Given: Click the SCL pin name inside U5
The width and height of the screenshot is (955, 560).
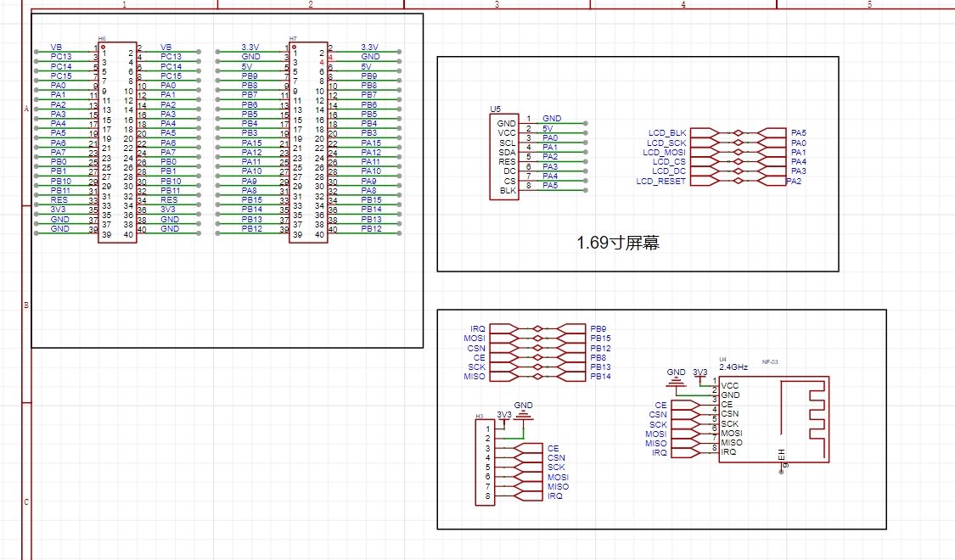Looking at the screenshot, I should [x=508, y=143].
